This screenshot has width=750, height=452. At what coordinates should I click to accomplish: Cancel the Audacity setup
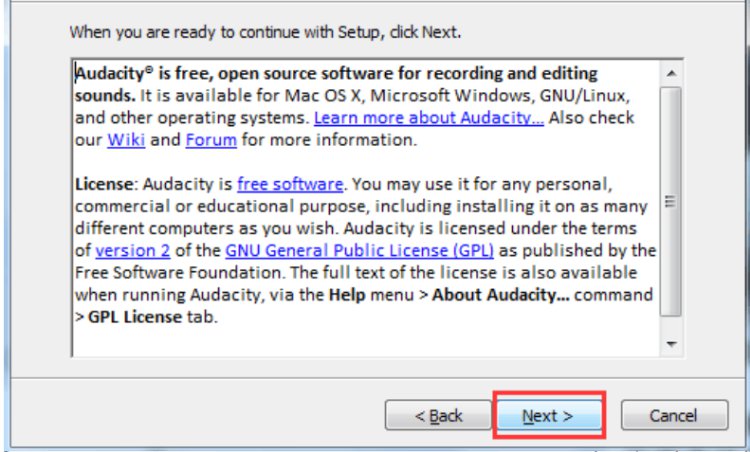[x=674, y=415]
